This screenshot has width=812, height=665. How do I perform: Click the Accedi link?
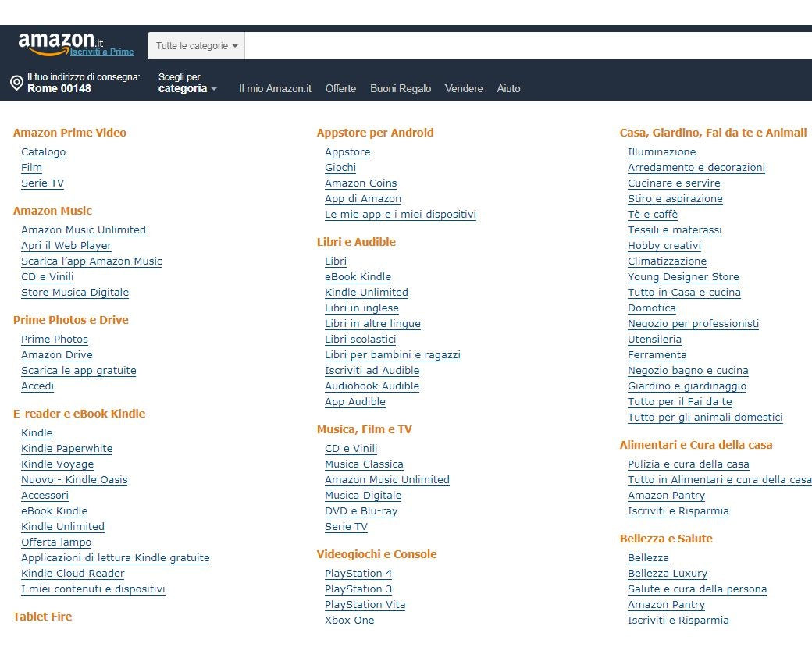[37, 386]
